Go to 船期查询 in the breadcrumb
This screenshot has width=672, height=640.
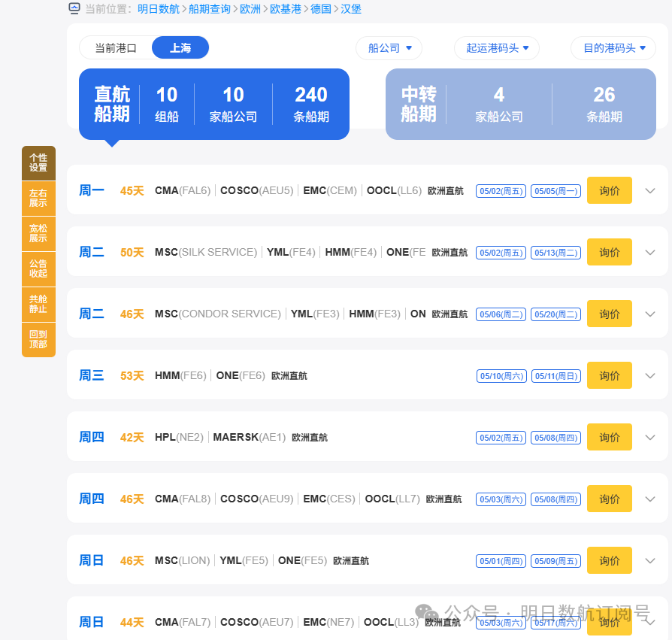point(210,8)
